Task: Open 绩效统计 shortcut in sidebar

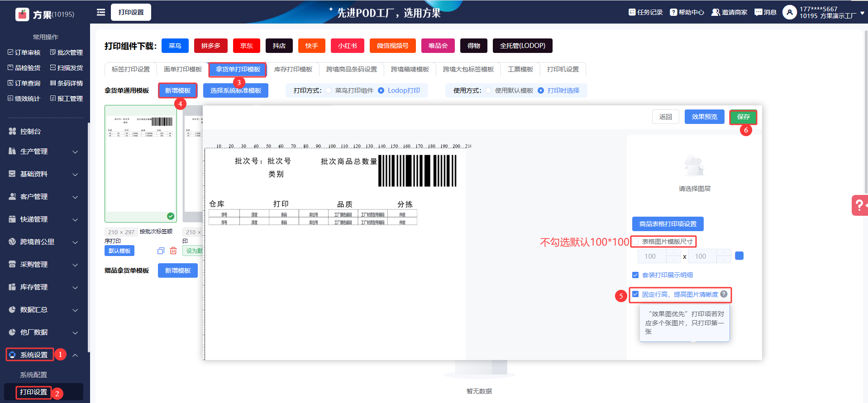Action: [24, 99]
